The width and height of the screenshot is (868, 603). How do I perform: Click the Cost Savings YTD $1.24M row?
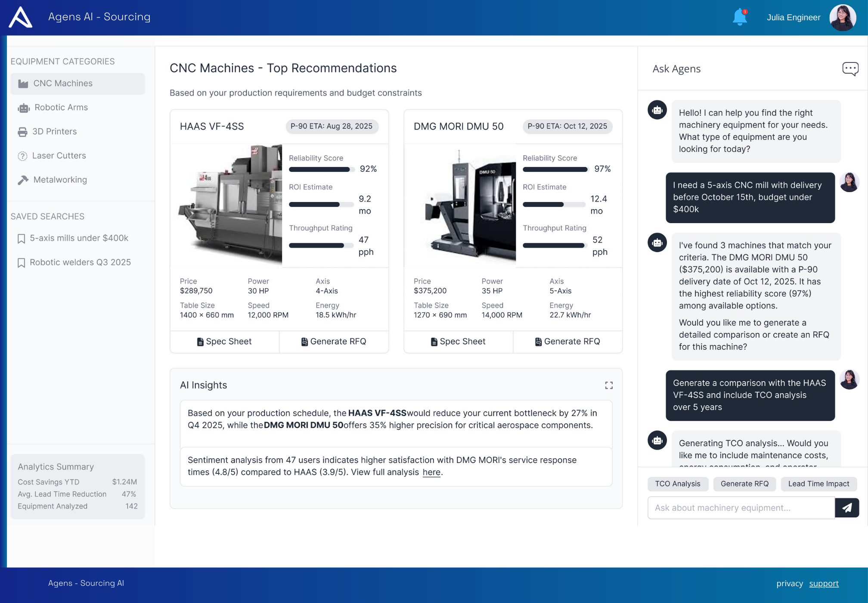pyautogui.click(x=77, y=482)
